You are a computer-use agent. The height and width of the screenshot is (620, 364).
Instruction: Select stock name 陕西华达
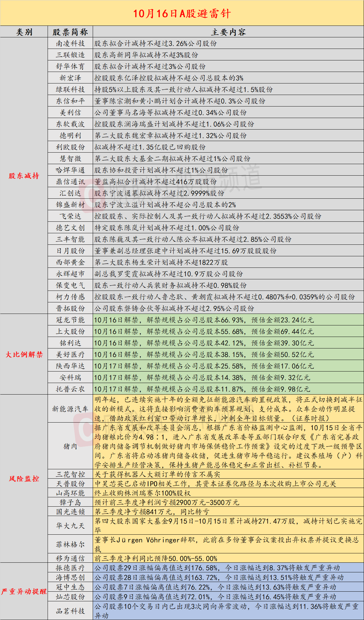pyautogui.click(x=70, y=366)
